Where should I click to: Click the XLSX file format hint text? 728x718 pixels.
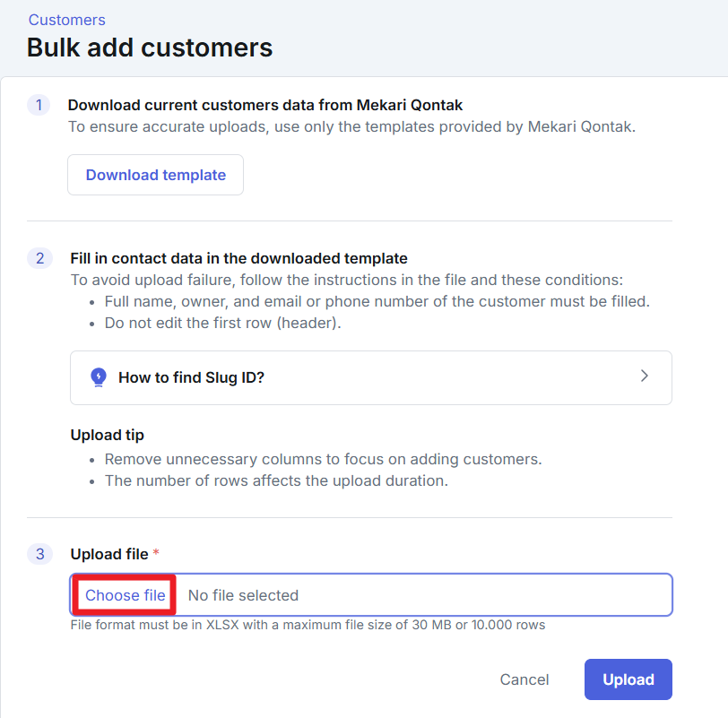click(x=308, y=625)
